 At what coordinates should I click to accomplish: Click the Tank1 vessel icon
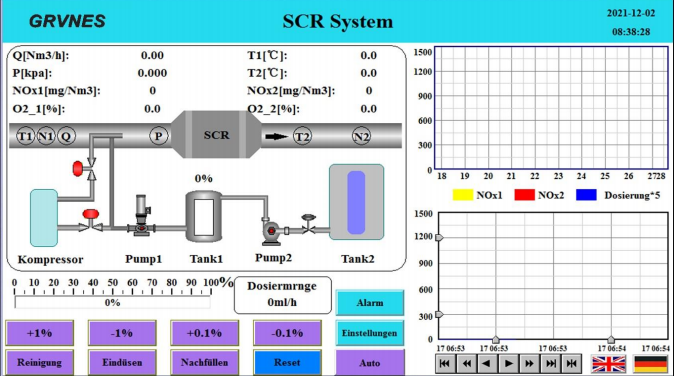click(204, 217)
